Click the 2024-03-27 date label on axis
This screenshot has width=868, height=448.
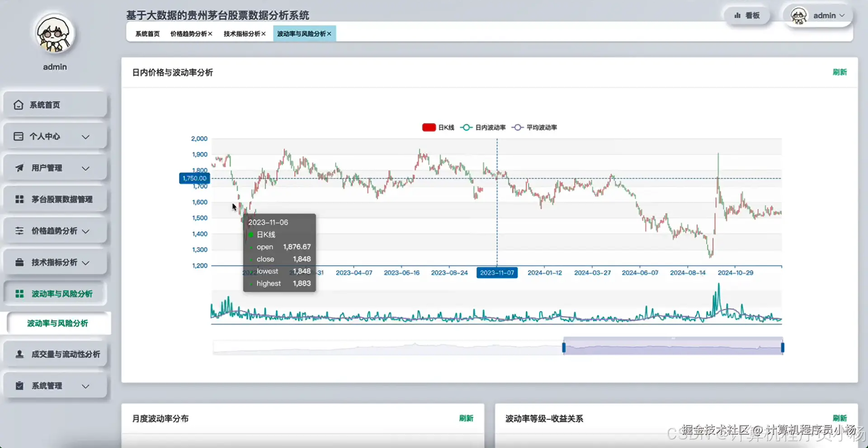click(592, 273)
